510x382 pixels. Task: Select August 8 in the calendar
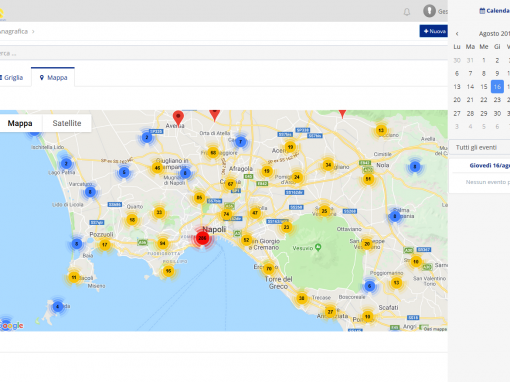[x=484, y=73]
